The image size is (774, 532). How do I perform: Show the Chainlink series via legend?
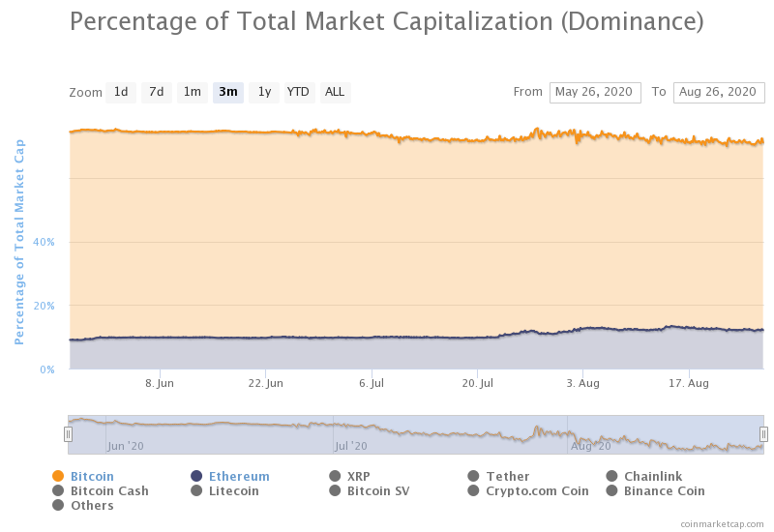(x=644, y=476)
